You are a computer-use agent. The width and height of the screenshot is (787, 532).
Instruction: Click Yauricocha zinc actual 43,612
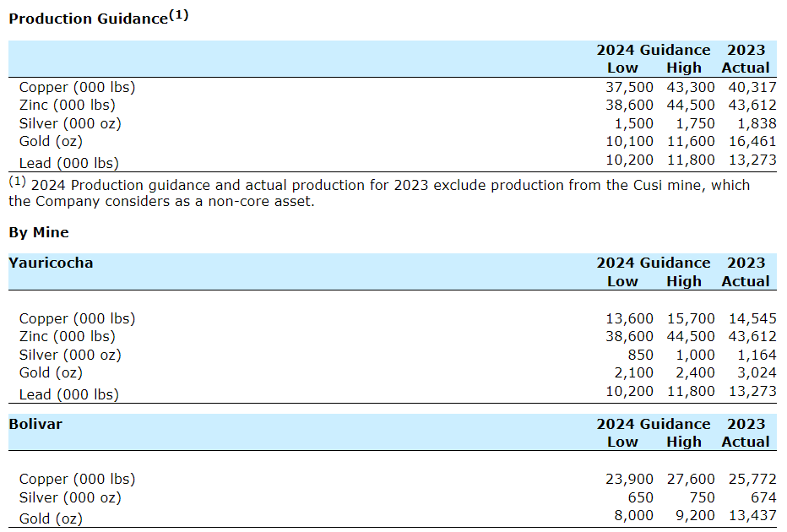752,336
